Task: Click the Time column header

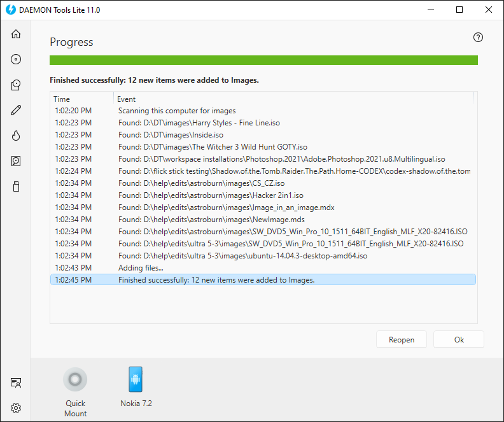Action: click(82, 99)
